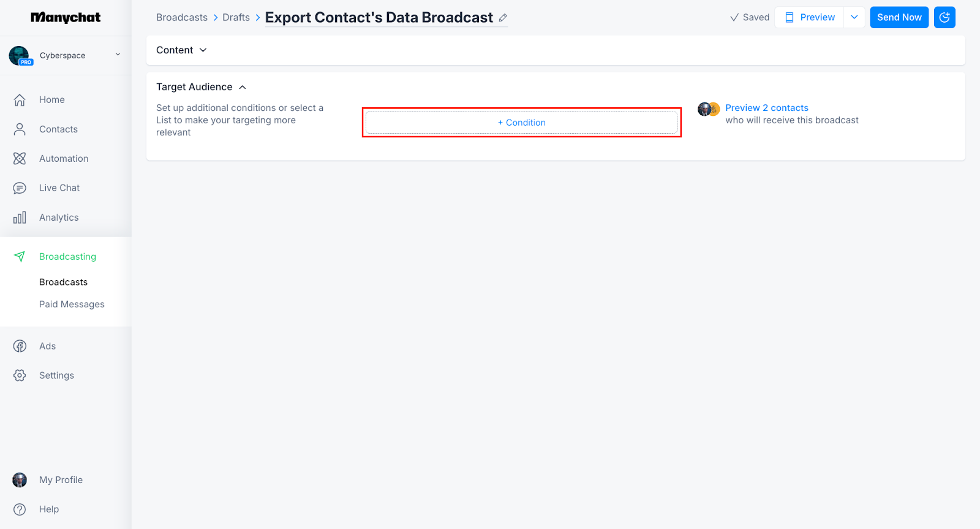Add a new targeting Condition
The height and width of the screenshot is (529, 980).
pyautogui.click(x=521, y=123)
